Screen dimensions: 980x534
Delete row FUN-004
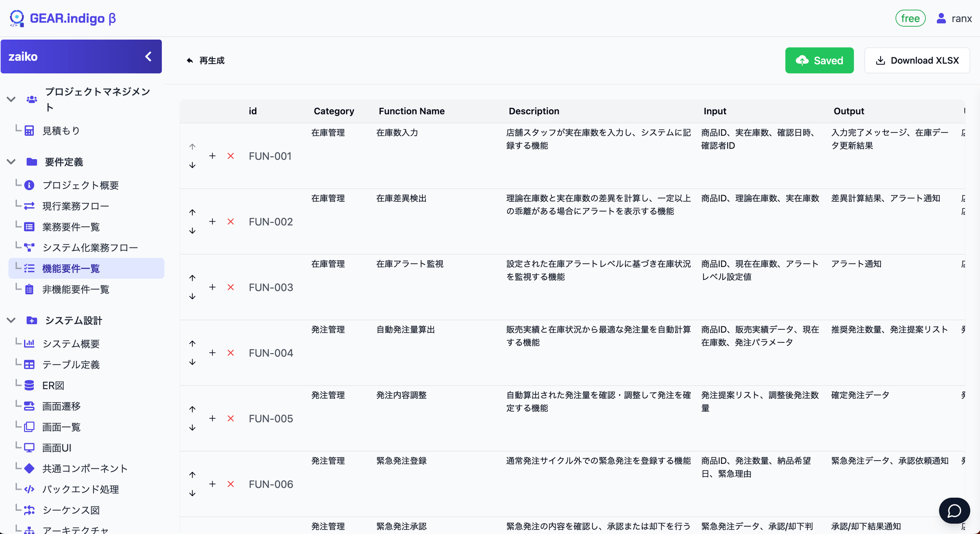[230, 353]
